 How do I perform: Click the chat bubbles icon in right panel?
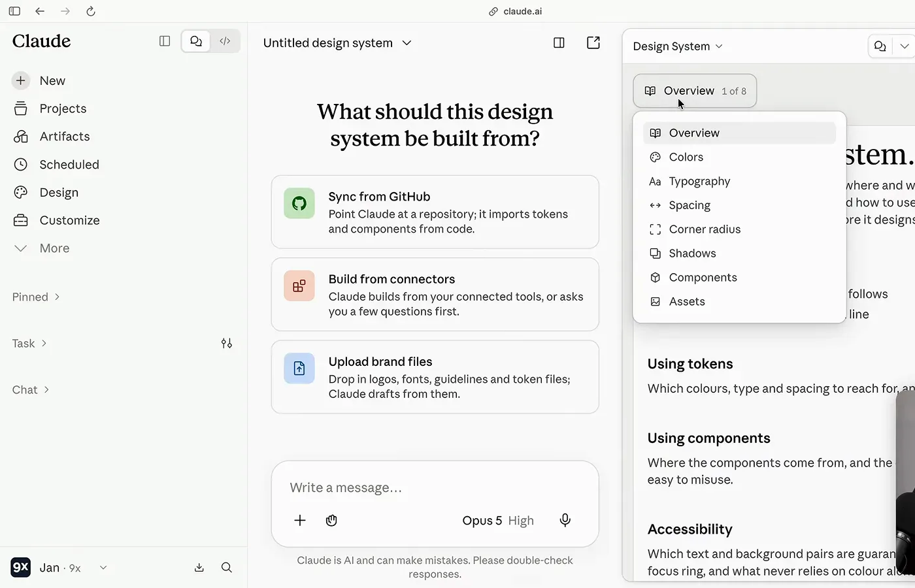(x=880, y=46)
